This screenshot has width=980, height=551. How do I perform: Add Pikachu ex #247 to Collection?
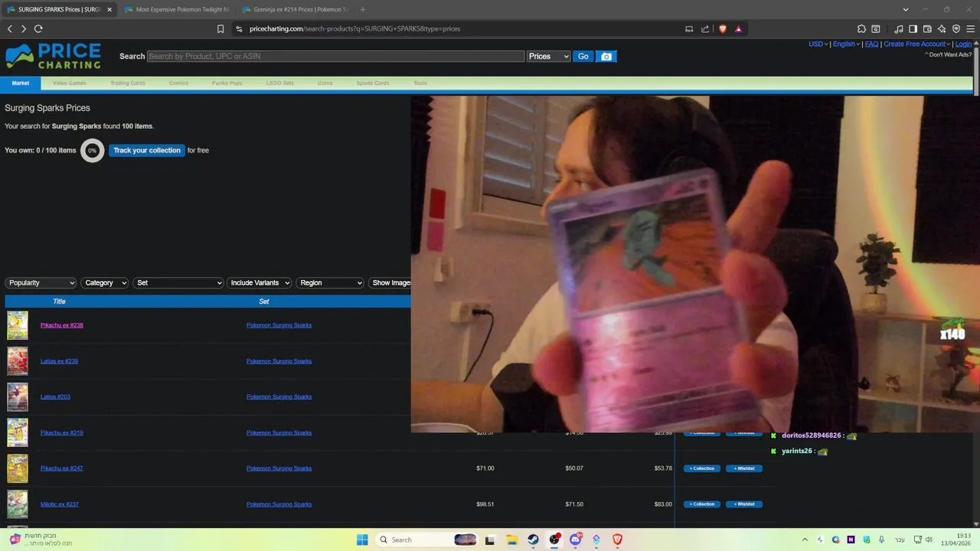coord(701,468)
